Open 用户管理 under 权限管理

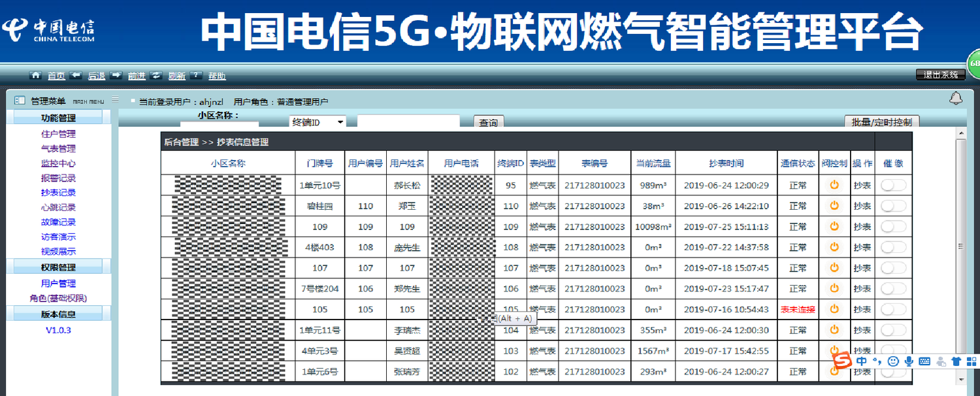pos(58,283)
